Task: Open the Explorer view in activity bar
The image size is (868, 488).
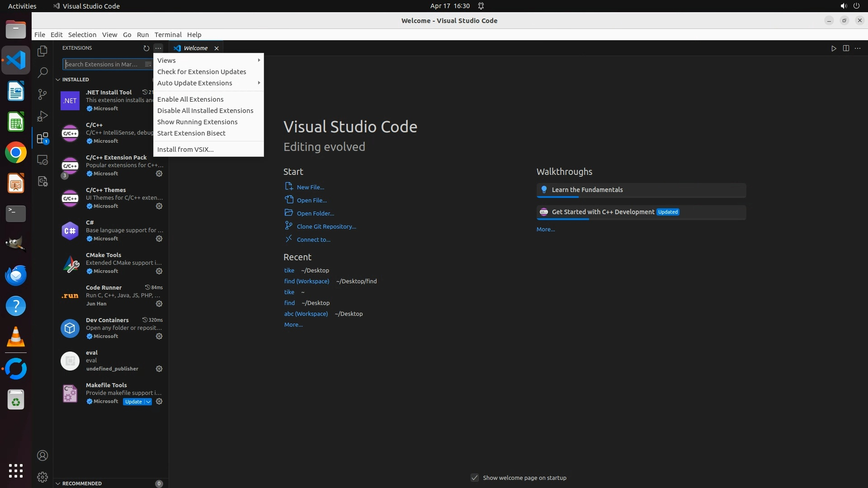Action: (x=42, y=51)
